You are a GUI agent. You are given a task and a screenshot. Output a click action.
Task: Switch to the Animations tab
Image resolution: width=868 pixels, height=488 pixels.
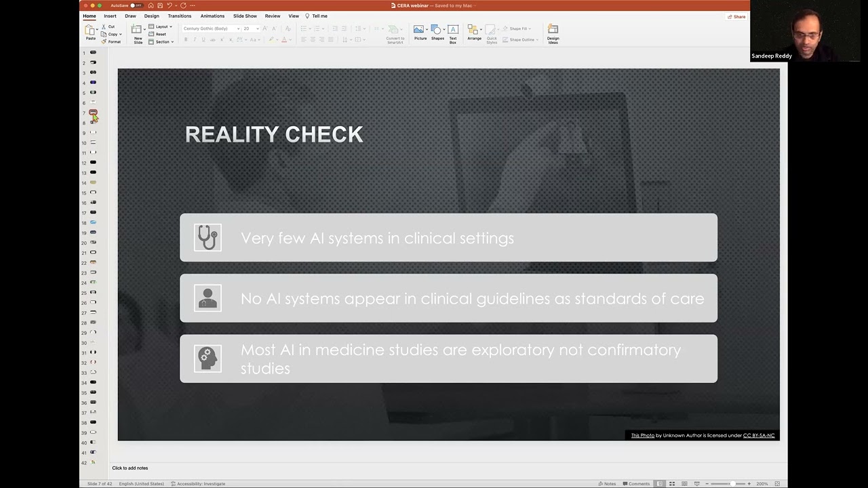[212, 16]
